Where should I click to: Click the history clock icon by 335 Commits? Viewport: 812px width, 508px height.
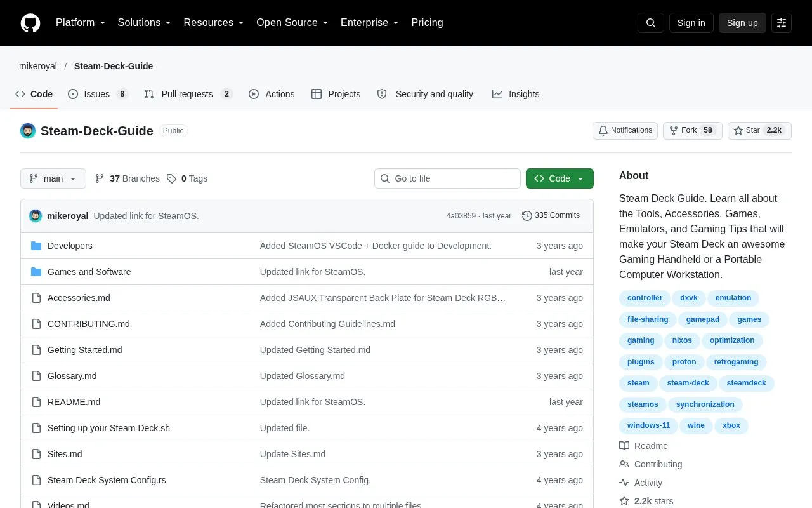[527, 216]
